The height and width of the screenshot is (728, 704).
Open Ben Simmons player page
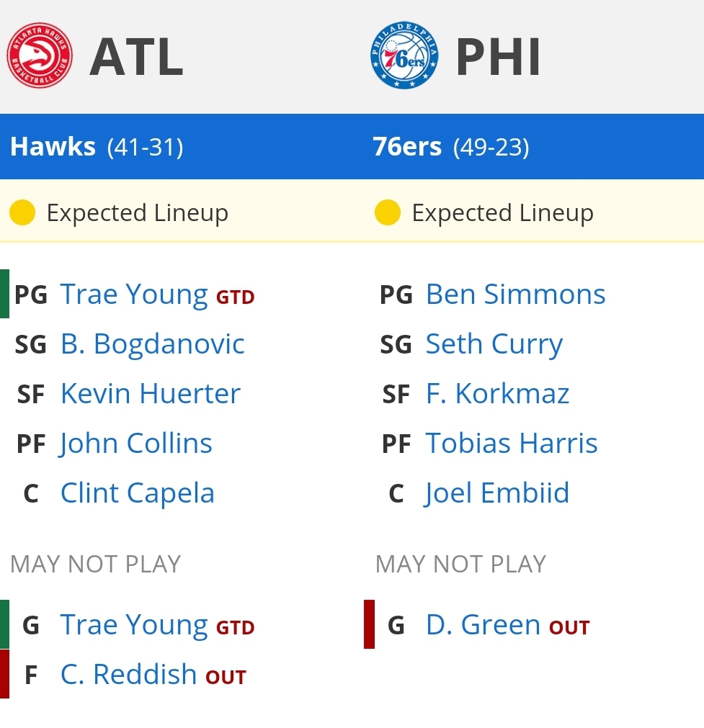[x=516, y=295]
